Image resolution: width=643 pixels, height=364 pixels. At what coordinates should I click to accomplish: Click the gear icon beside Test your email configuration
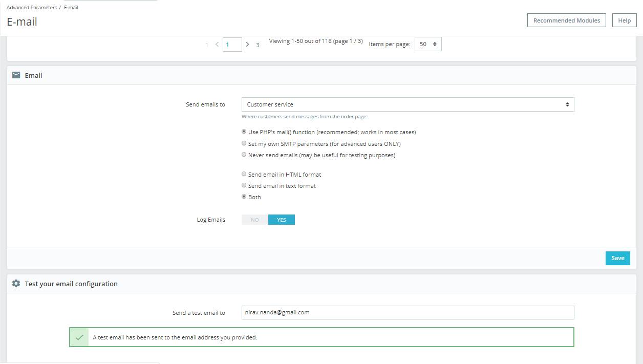pyautogui.click(x=16, y=284)
